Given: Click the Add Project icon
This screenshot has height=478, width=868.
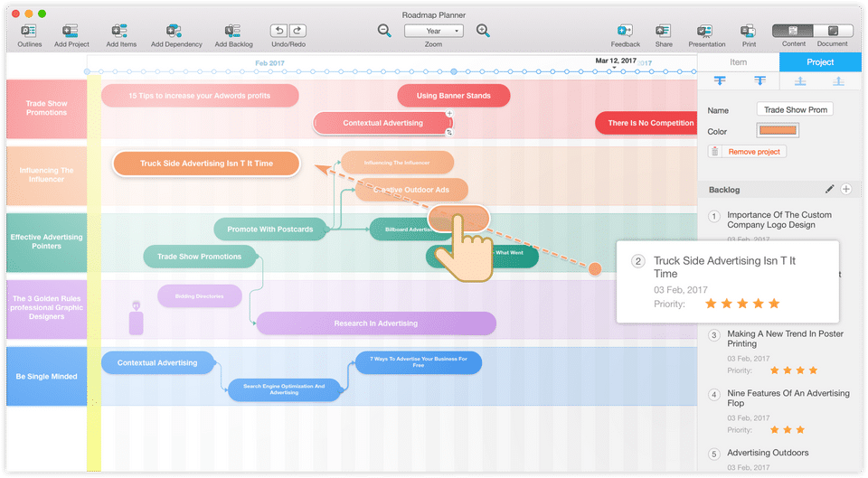Looking at the screenshot, I should tap(71, 31).
